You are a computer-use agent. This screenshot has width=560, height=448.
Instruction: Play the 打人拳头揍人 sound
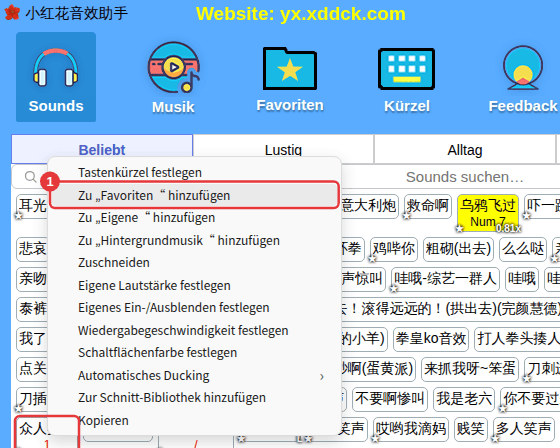517,338
